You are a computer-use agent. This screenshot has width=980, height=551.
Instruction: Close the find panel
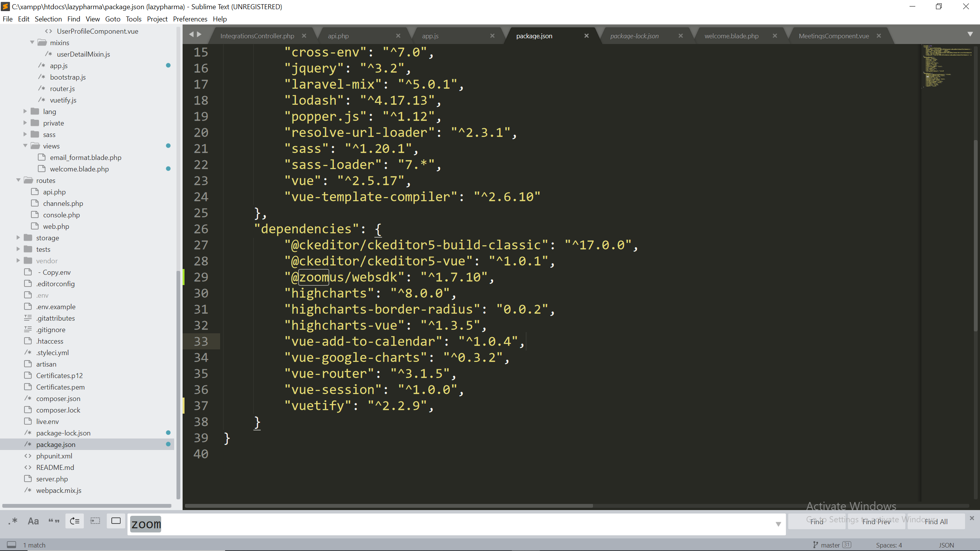[972, 518]
